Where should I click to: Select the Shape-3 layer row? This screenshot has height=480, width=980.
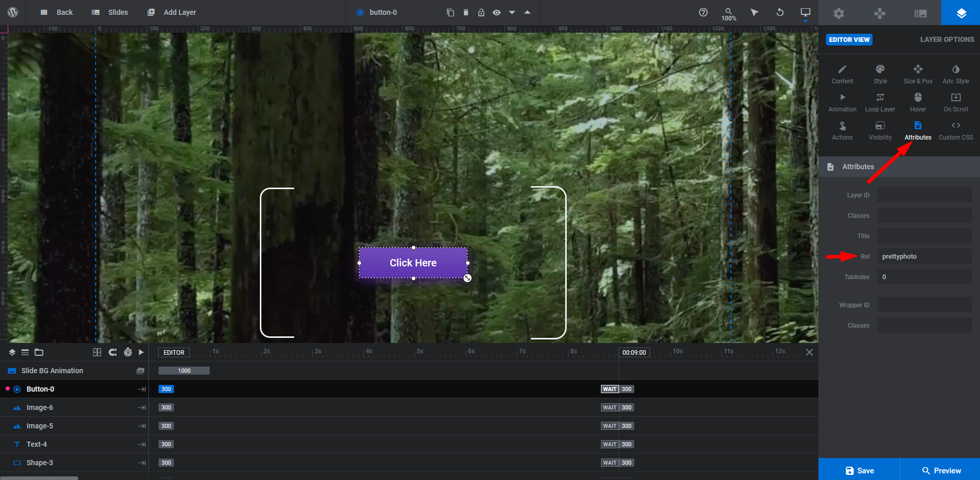point(74,463)
